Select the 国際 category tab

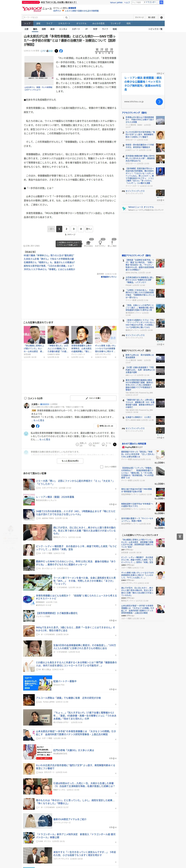[x=44, y=29]
